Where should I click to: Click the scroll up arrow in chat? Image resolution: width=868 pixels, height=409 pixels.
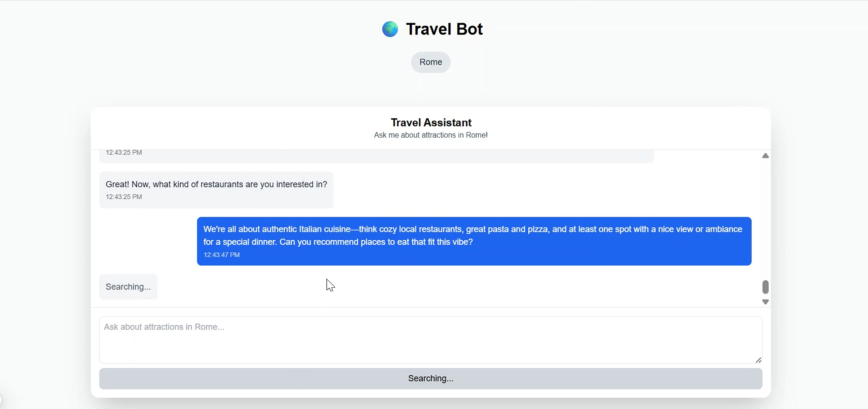pyautogui.click(x=765, y=156)
